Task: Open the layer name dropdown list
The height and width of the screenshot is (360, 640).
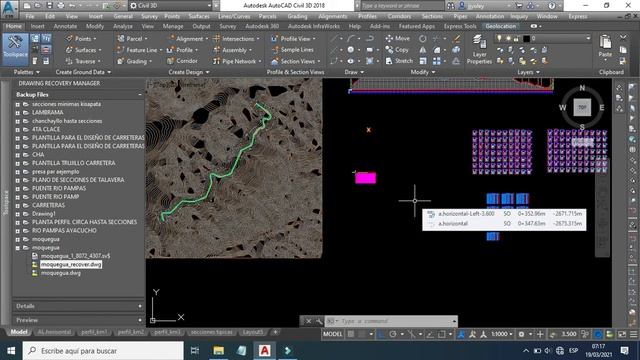Action: click(x=588, y=38)
